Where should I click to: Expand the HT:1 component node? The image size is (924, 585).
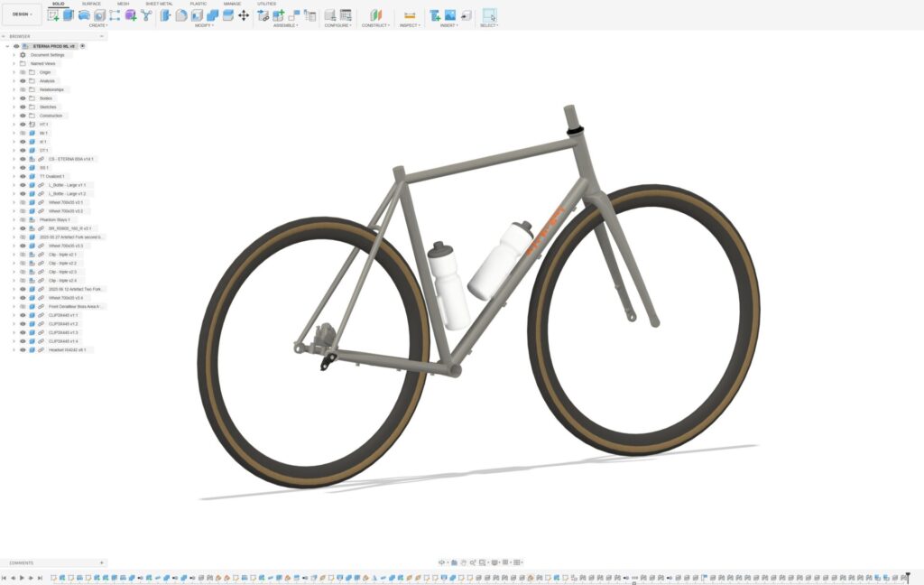tap(14, 125)
